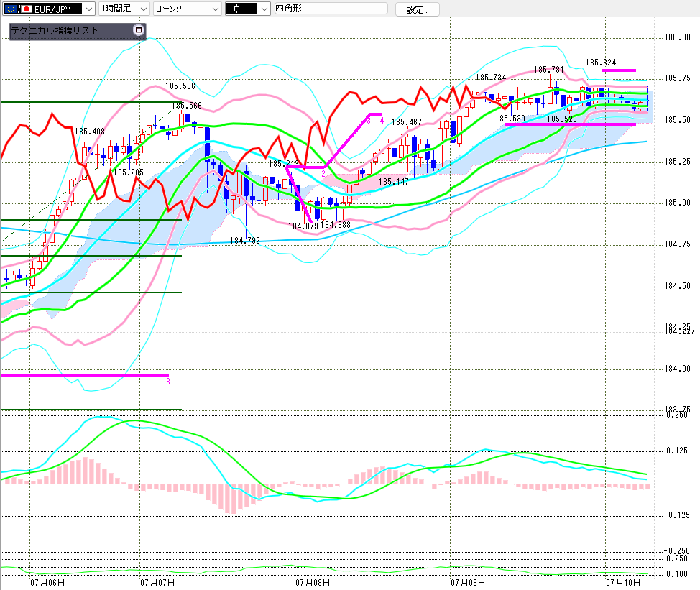Click the 07月08日 date label
Screen dimensions: 700x590
coord(313,582)
